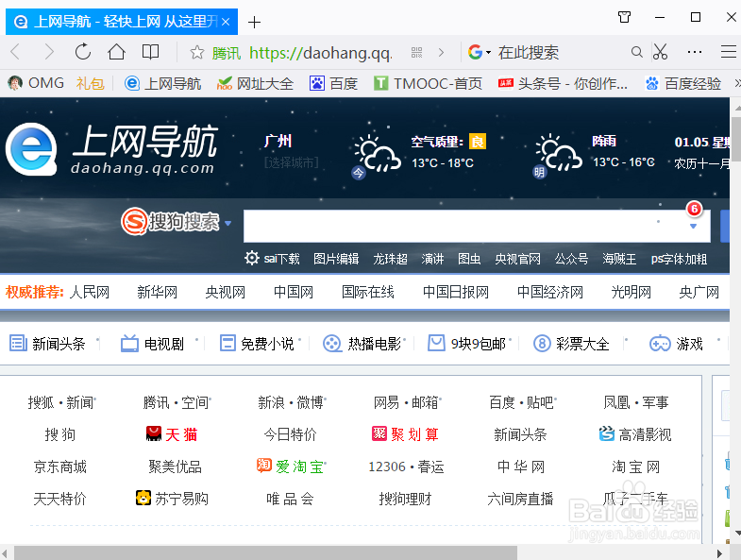Expand address bar forward chevron
This screenshot has height=560, width=741.
[x=441, y=52]
